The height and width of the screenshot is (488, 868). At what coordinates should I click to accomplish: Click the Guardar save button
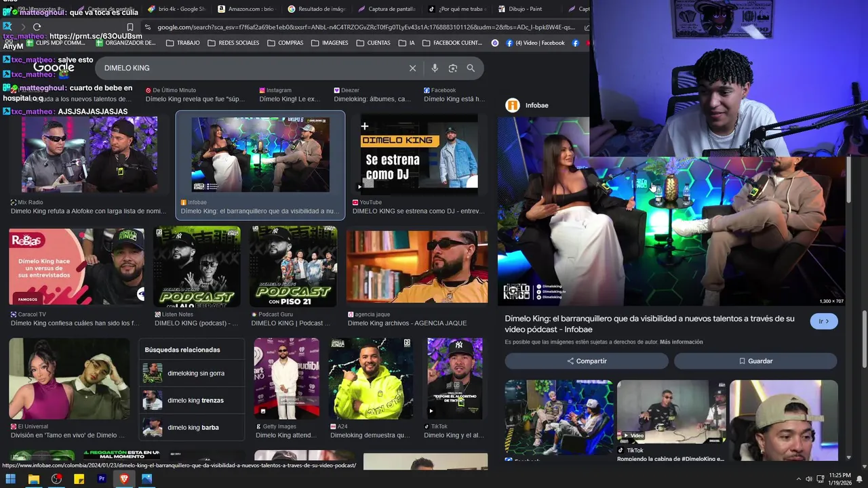pos(755,361)
